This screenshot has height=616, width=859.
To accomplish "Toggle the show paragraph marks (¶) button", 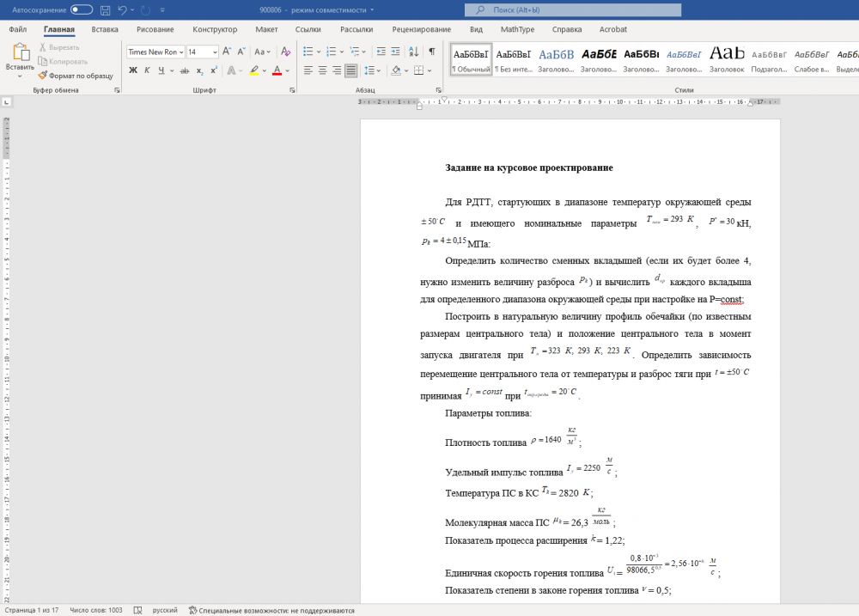I will [431, 52].
